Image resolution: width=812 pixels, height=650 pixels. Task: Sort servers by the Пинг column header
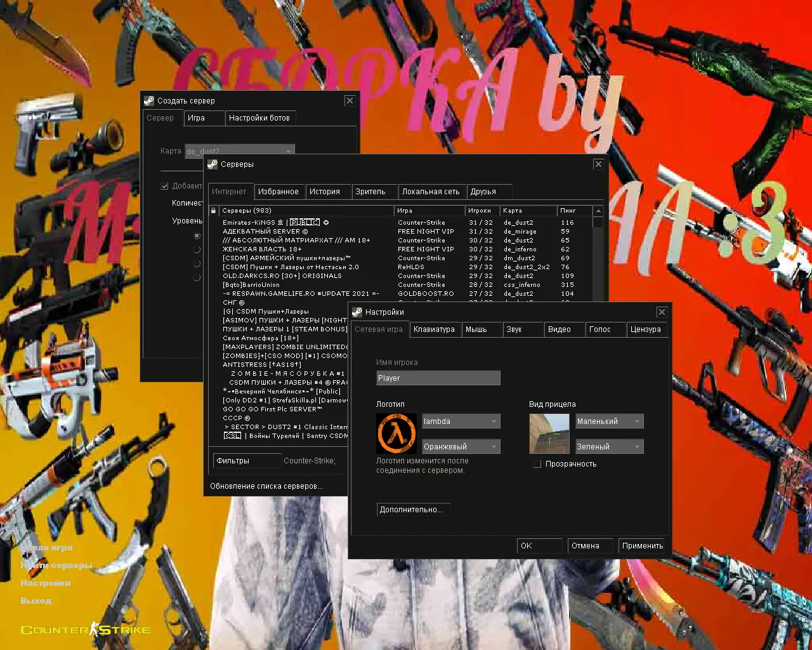tap(575, 211)
